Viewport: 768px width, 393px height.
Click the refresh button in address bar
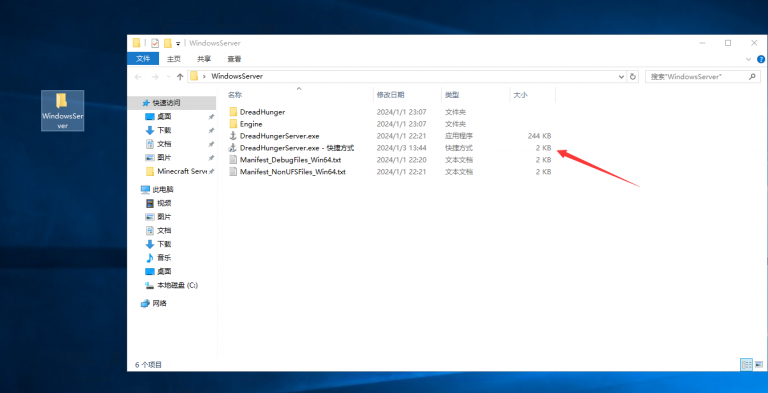pos(633,76)
